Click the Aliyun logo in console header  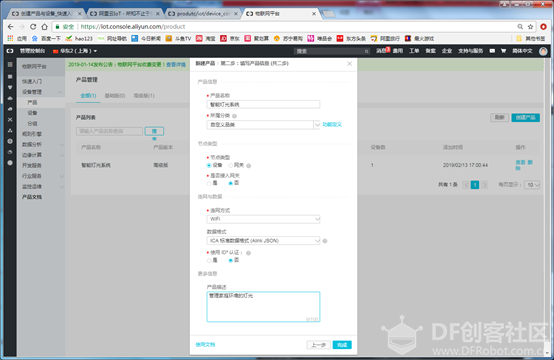tap(10, 51)
